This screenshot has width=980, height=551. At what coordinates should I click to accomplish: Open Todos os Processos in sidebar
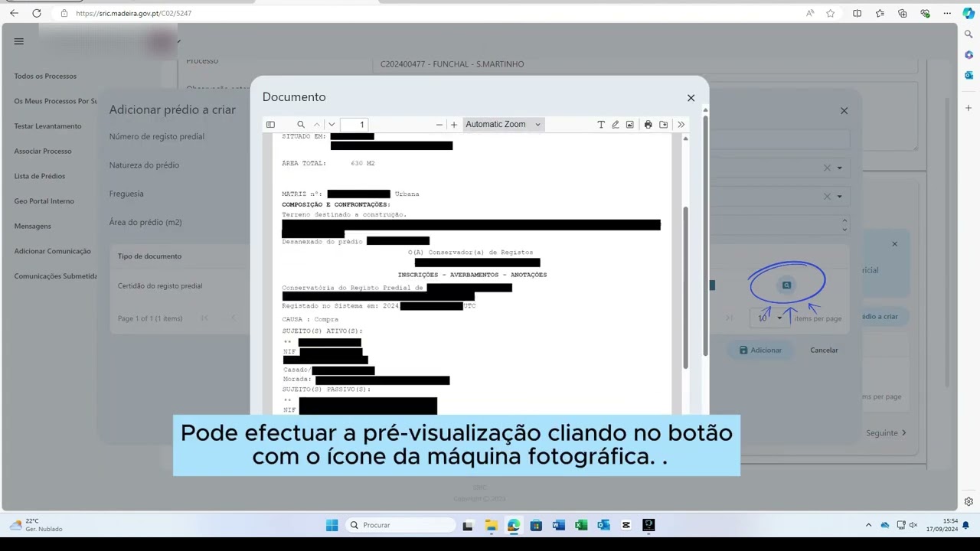(45, 76)
